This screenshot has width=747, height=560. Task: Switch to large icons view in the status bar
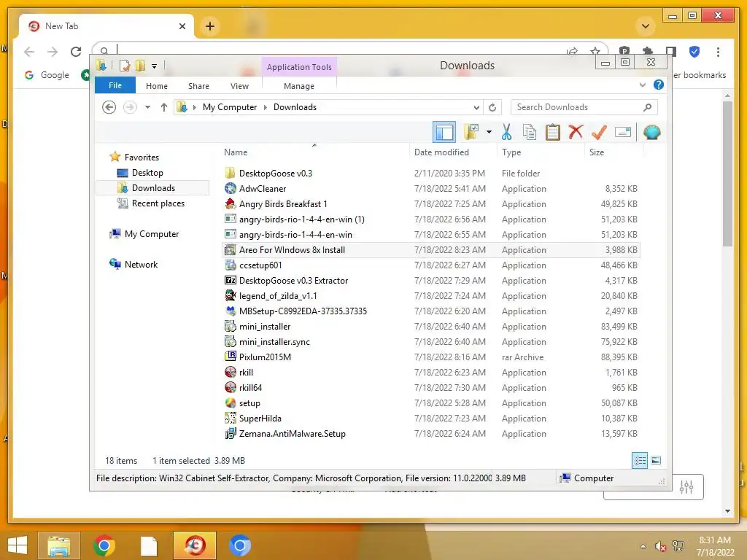(656, 460)
